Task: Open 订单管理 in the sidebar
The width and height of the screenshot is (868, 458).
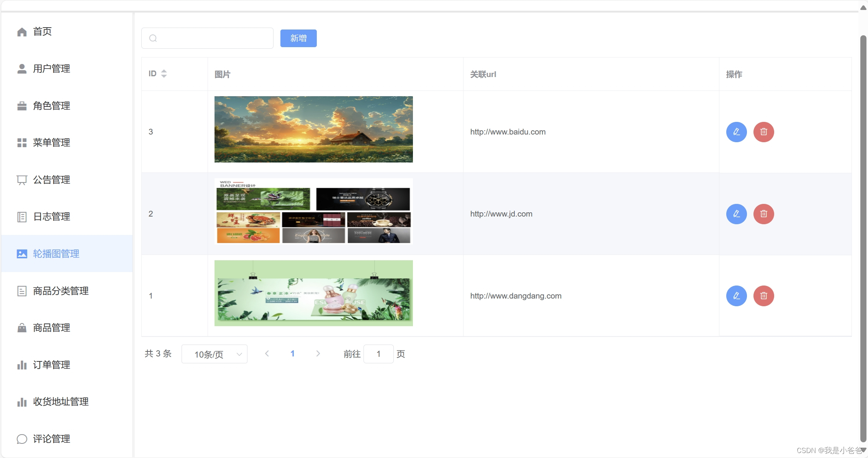Action: click(x=51, y=365)
